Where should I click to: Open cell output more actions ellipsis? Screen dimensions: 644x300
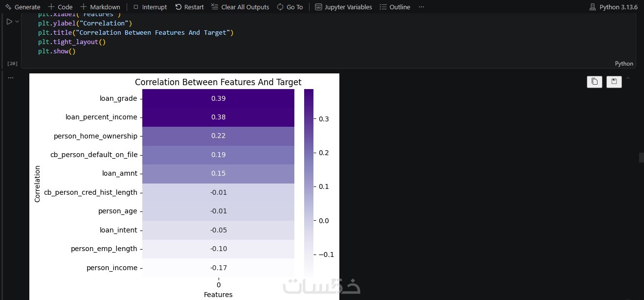10,77
